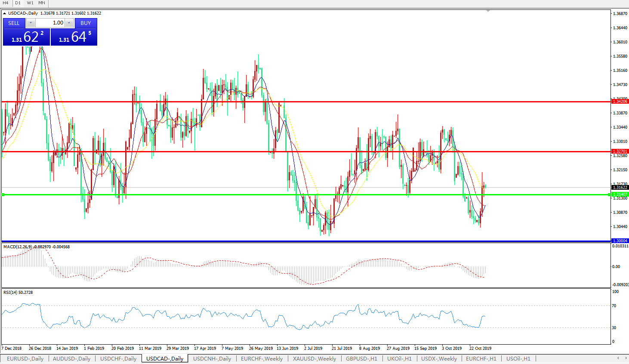The width and height of the screenshot is (629, 364).
Task: Toggle the W1 weekly timeframe button
Action: coord(30,3)
